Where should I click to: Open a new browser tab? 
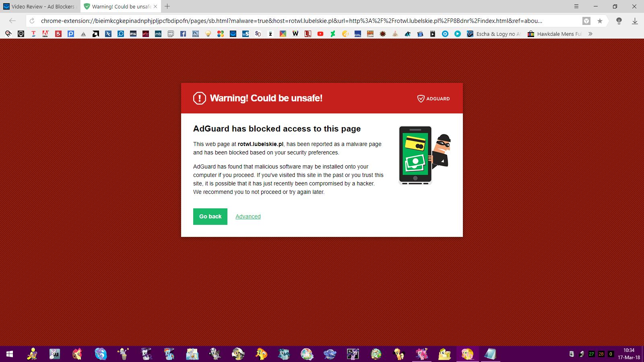click(167, 6)
